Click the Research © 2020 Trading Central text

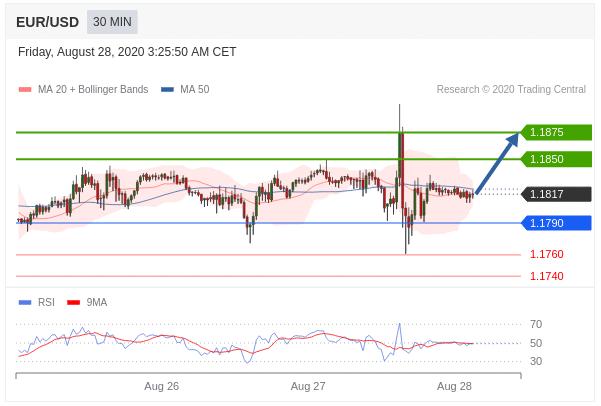[x=511, y=89]
